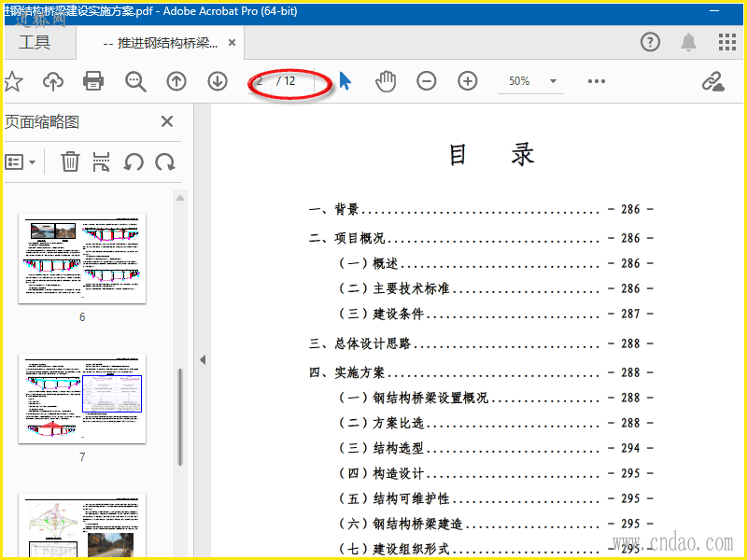Click the share link cloud icon
The height and width of the screenshot is (560, 747).
pyautogui.click(x=713, y=81)
